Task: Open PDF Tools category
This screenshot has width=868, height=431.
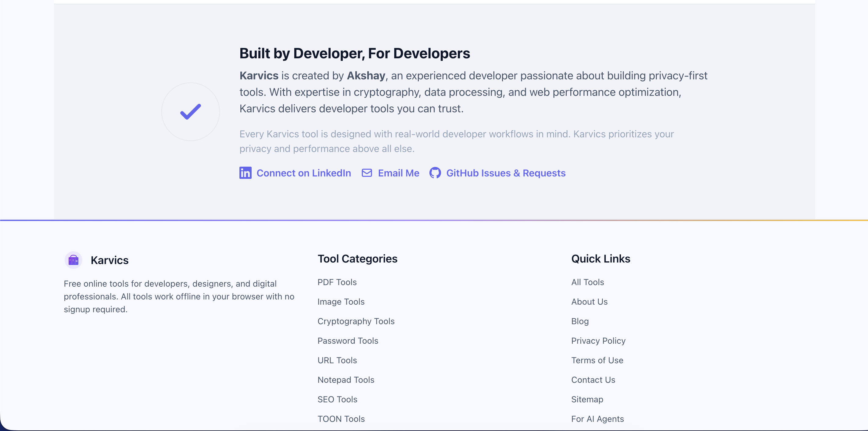Action: [337, 282]
